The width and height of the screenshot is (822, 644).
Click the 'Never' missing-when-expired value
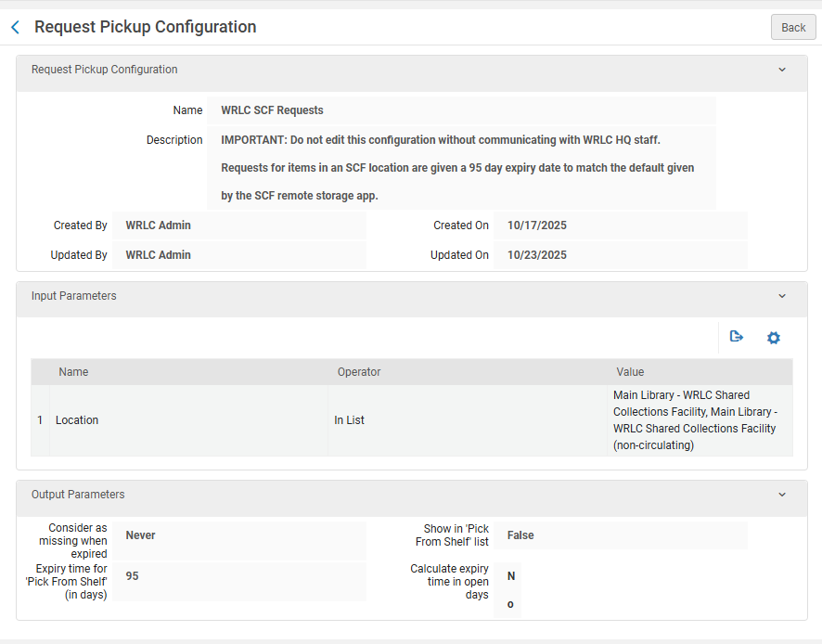tap(141, 535)
